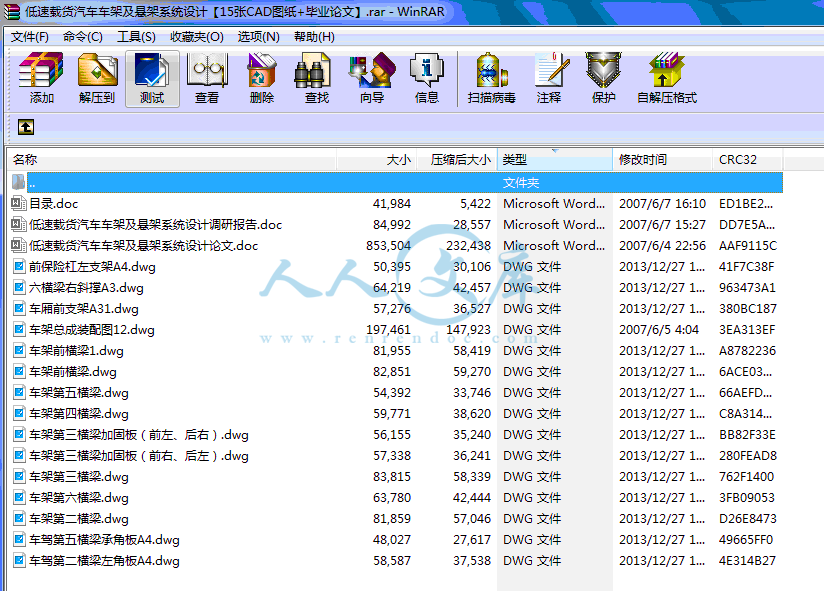Select 车架第三横梁加固板（前左、后右）.dwg
Viewport: 824px width, 591px height.
pos(139,434)
